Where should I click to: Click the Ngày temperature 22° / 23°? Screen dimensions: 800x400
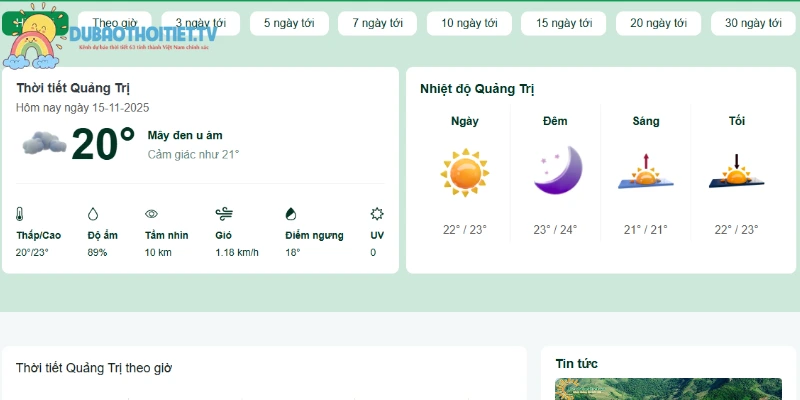point(465,230)
